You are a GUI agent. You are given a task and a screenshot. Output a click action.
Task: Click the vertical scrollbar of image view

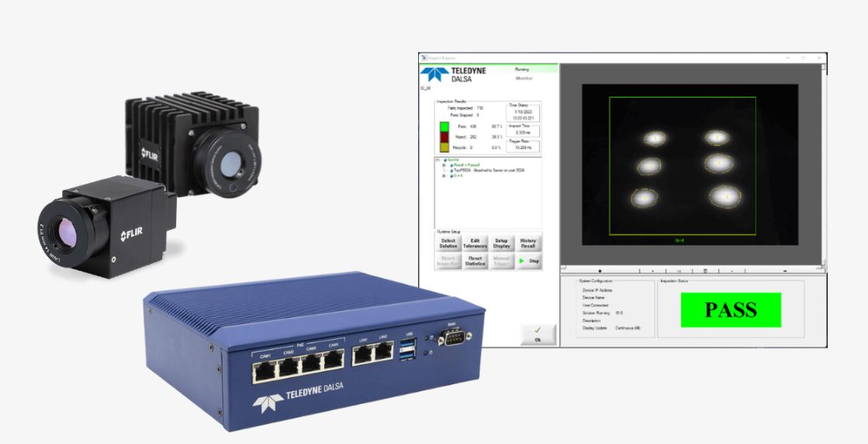click(x=824, y=164)
